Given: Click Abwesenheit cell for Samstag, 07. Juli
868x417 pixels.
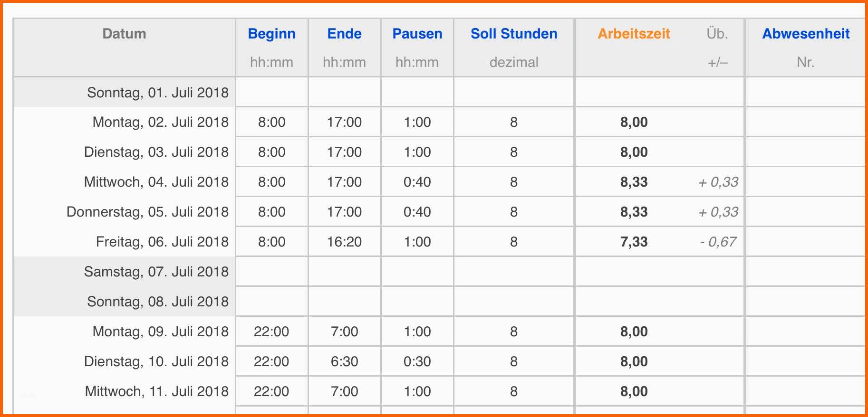Looking at the screenshot, I should (x=806, y=272).
